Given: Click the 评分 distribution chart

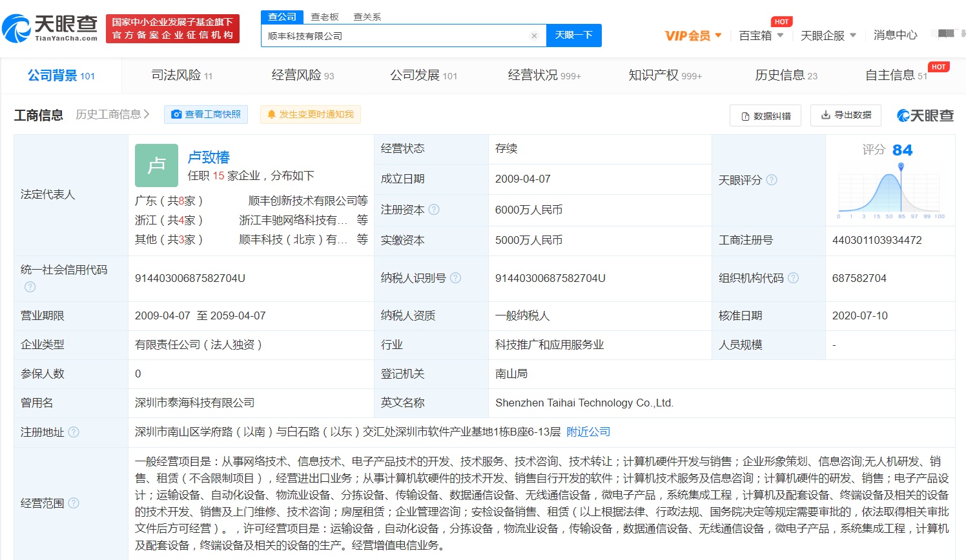Looking at the screenshot, I should pyautogui.click(x=890, y=192).
